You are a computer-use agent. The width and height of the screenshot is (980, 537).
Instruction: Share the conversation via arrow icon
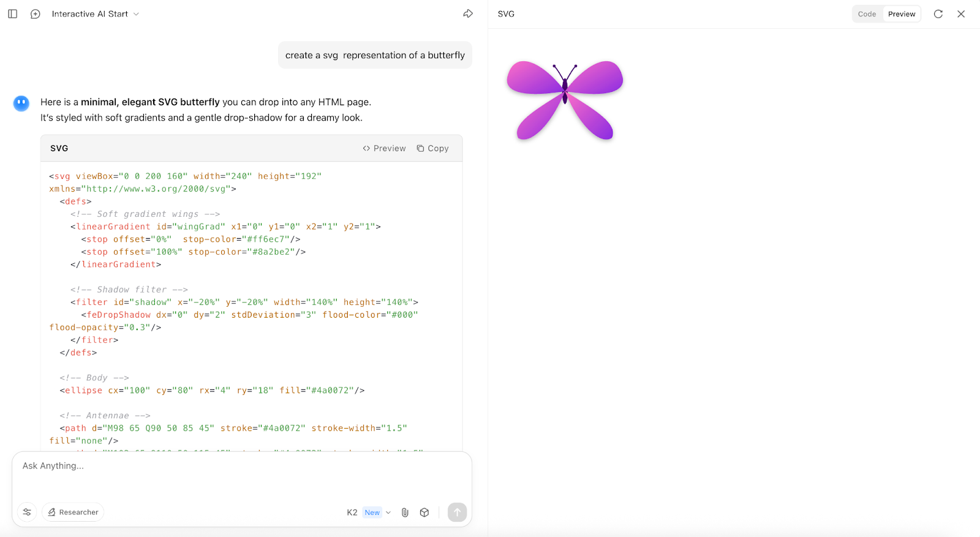(468, 13)
